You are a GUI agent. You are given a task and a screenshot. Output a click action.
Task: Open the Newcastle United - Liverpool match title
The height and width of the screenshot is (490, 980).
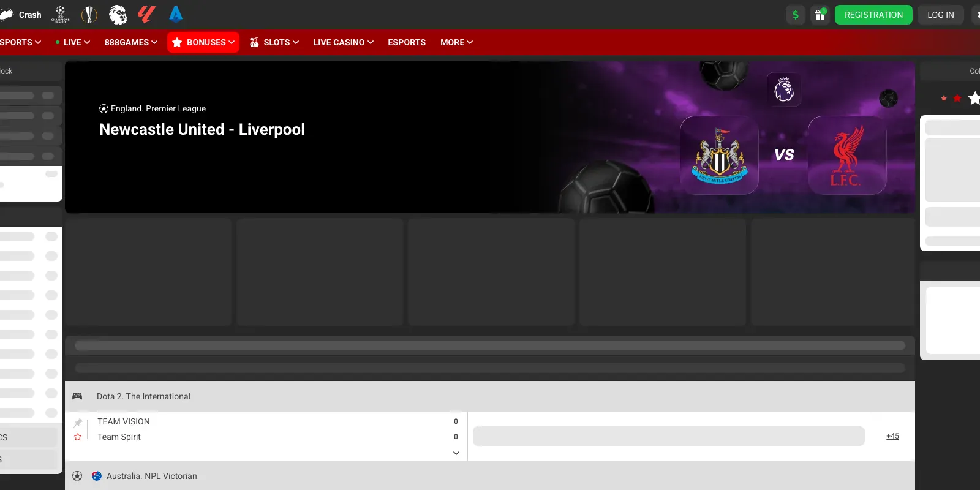pyautogui.click(x=202, y=129)
